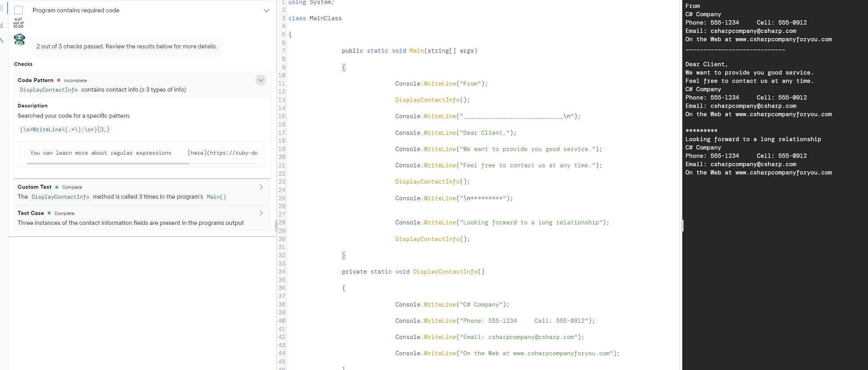Check the Program contains required code checkbox
Screen dimensions: 868x370
coord(18,10)
